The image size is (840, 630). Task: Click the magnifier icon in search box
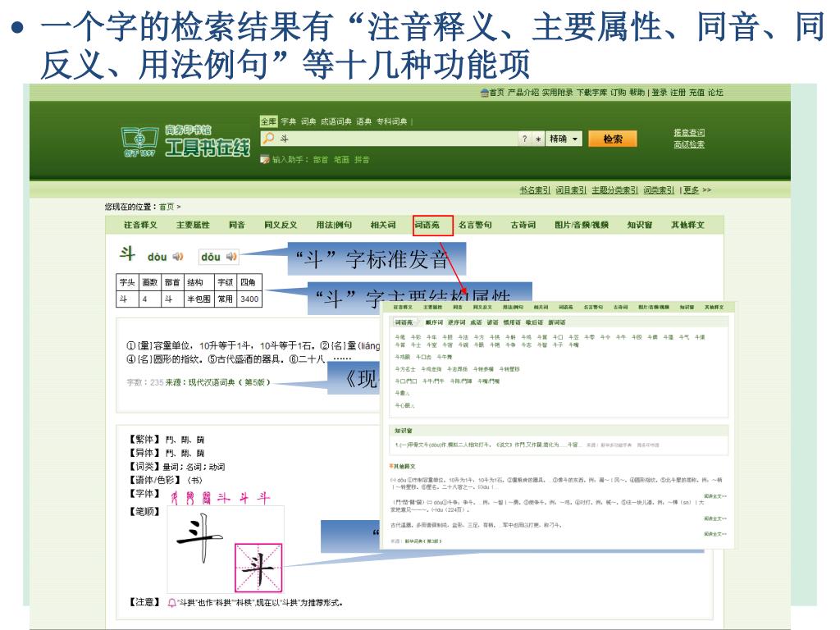point(268,138)
